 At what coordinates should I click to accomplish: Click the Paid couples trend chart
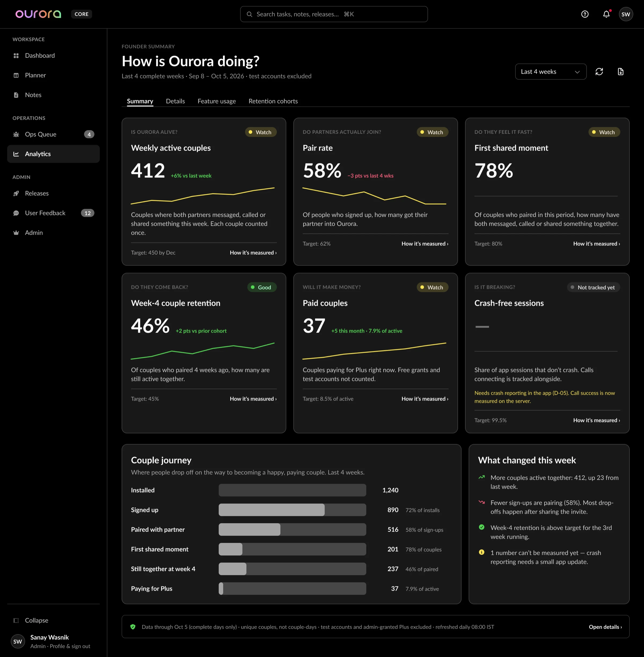[x=374, y=351]
